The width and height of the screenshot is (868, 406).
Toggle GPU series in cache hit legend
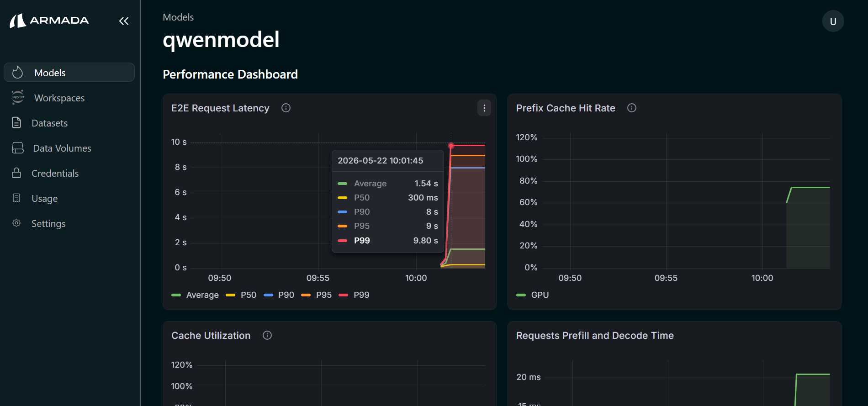(533, 295)
